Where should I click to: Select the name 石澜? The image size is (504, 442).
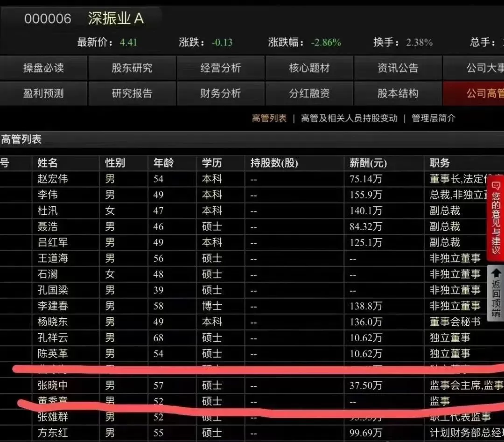point(48,274)
